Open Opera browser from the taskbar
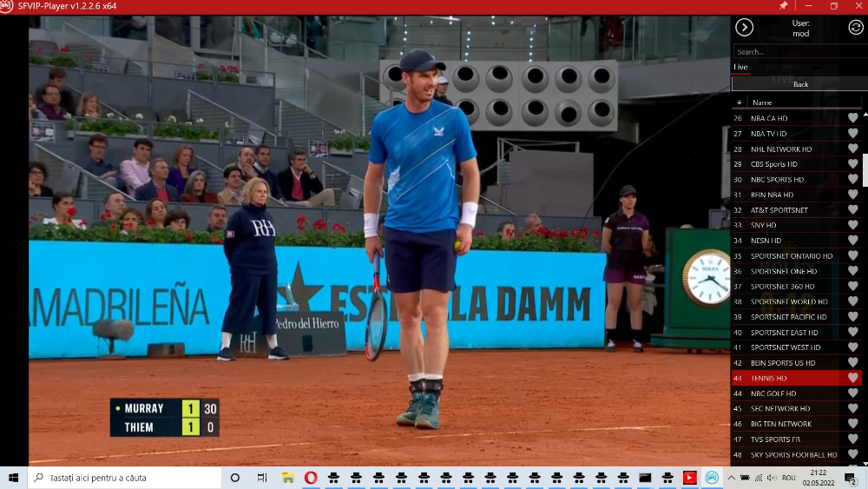The image size is (868, 489). pyautogui.click(x=311, y=478)
